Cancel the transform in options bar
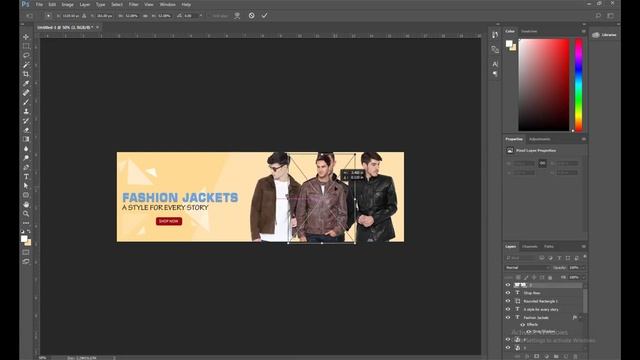 (x=251, y=16)
